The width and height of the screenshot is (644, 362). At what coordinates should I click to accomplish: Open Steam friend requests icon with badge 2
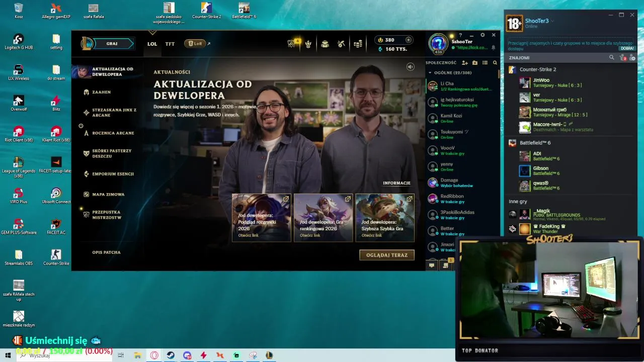point(624,58)
